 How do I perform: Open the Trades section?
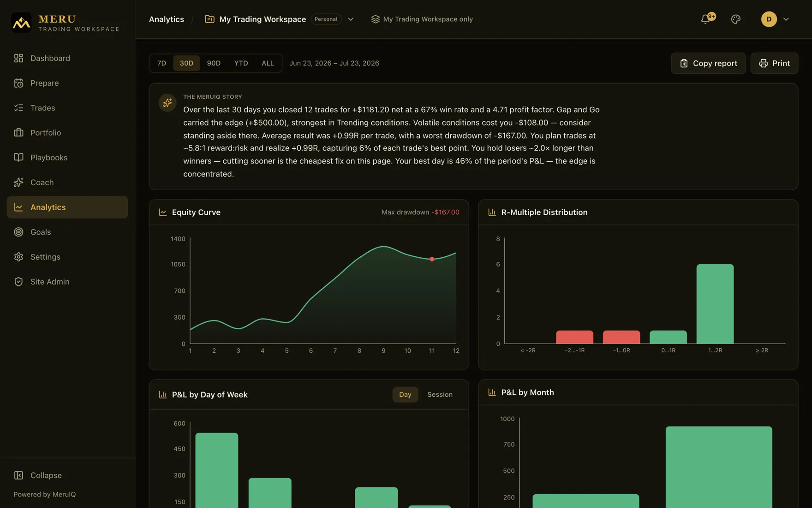click(67, 108)
